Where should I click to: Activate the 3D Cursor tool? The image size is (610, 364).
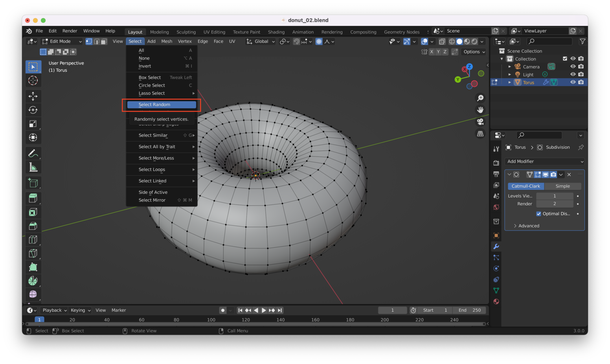pos(33,81)
